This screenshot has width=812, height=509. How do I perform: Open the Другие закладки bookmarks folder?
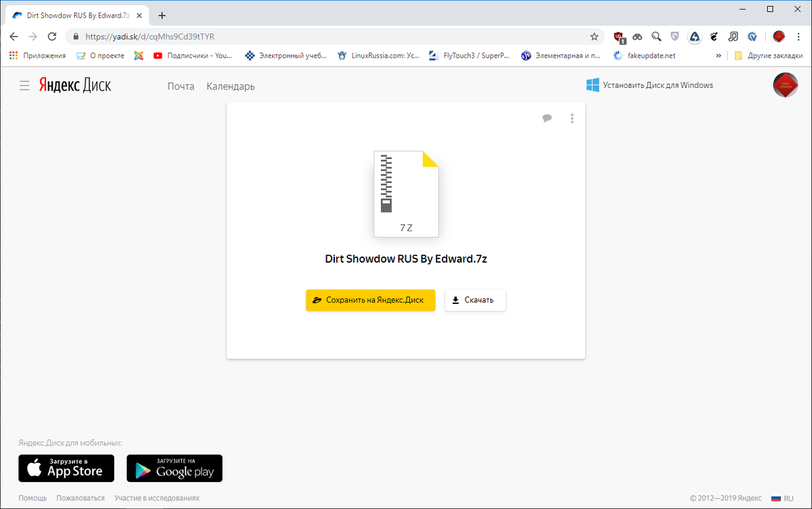coord(768,56)
